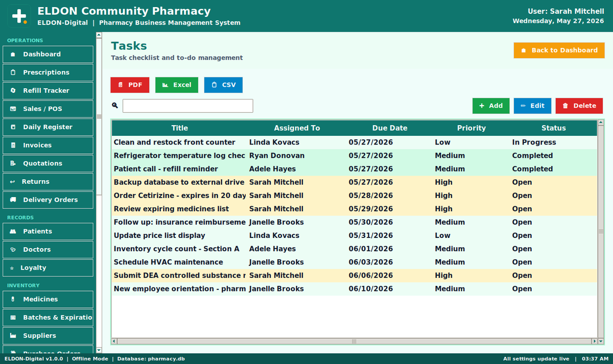613x364 pixels.
Task: Export the tasks as CSV
Action: click(x=223, y=85)
